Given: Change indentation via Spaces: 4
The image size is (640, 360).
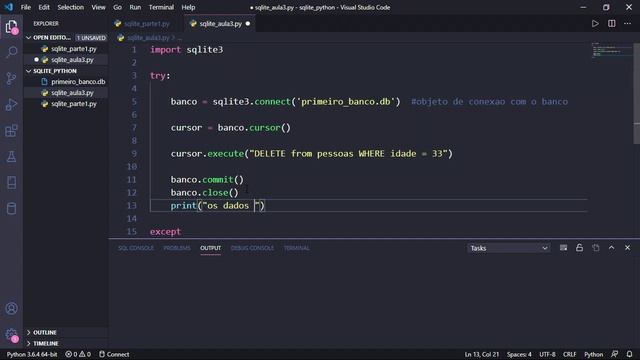Looking at the screenshot, I should click(519, 354).
